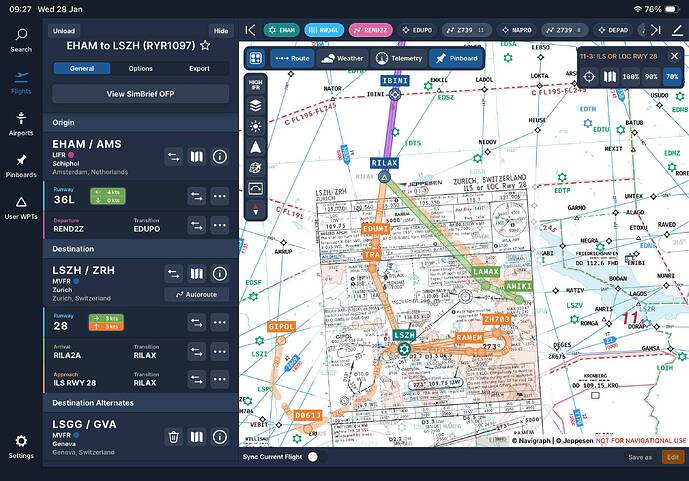
Task: Select the RW36L chip in route strip
Action: click(x=324, y=30)
